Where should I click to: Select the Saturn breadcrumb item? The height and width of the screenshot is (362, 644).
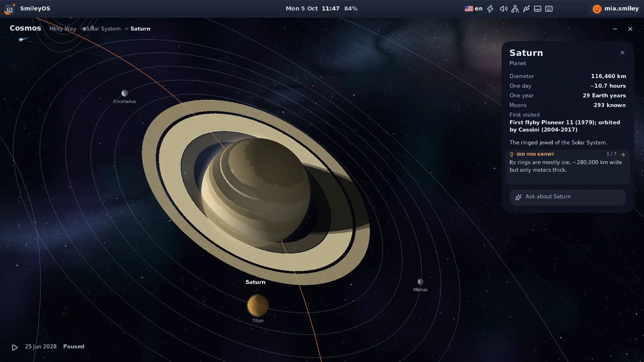140,29
